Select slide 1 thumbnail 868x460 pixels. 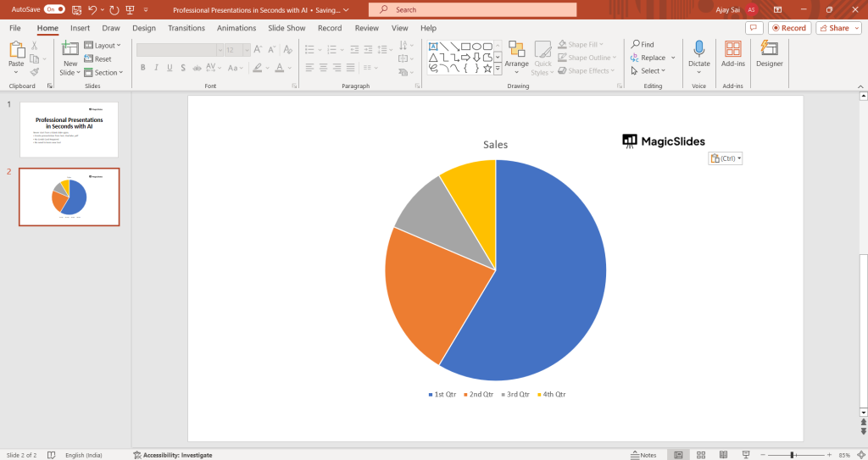point(70,130)
